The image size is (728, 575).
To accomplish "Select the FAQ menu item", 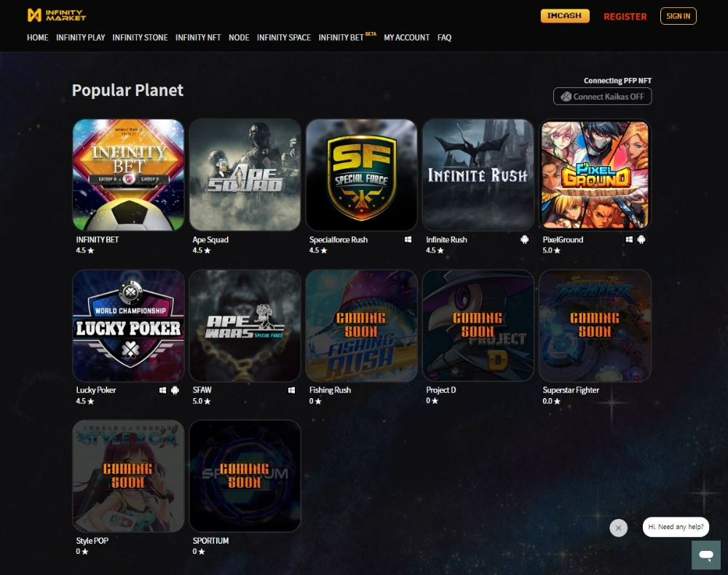I will [444, 38].
